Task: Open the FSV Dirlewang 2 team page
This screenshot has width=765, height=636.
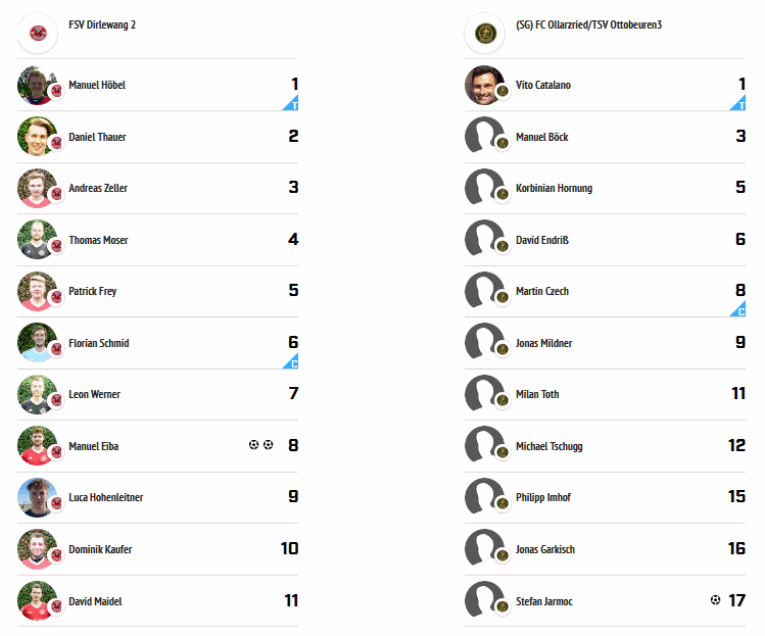Action: pos(102,25)
